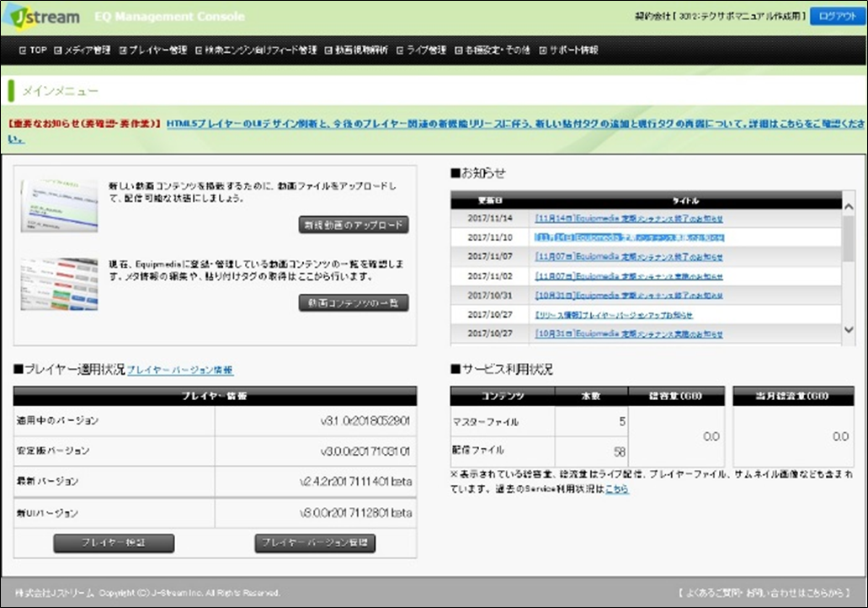Click the content list thumbnail image
868x608 pixels.
point(59,283)
